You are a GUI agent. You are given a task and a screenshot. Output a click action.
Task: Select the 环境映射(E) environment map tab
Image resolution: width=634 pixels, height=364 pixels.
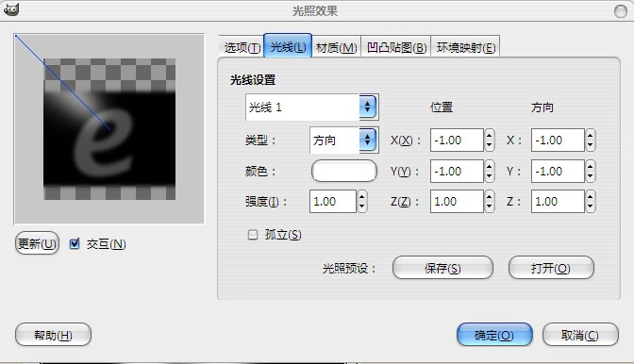pyautogui.click(x=466, y=48)
